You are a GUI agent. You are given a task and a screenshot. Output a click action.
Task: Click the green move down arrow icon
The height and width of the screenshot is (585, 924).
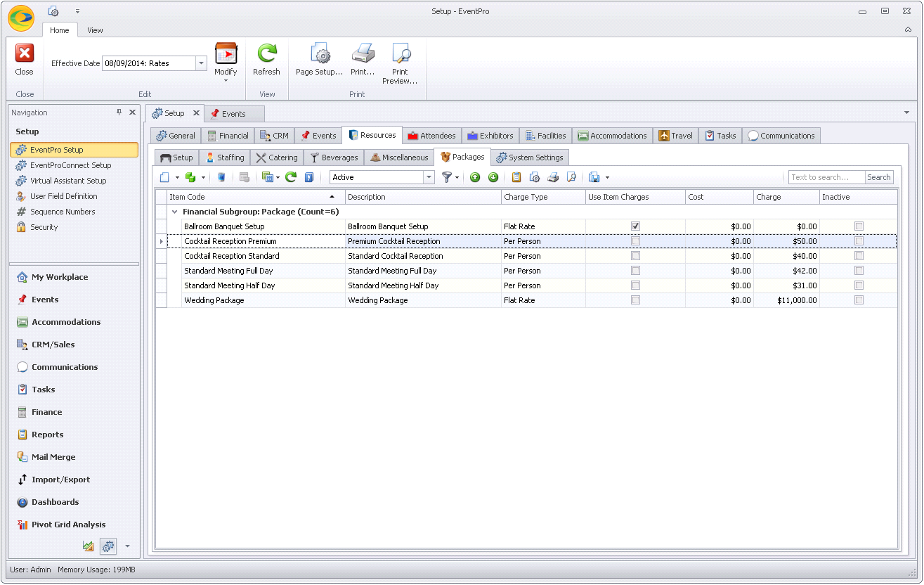[493, 177]
